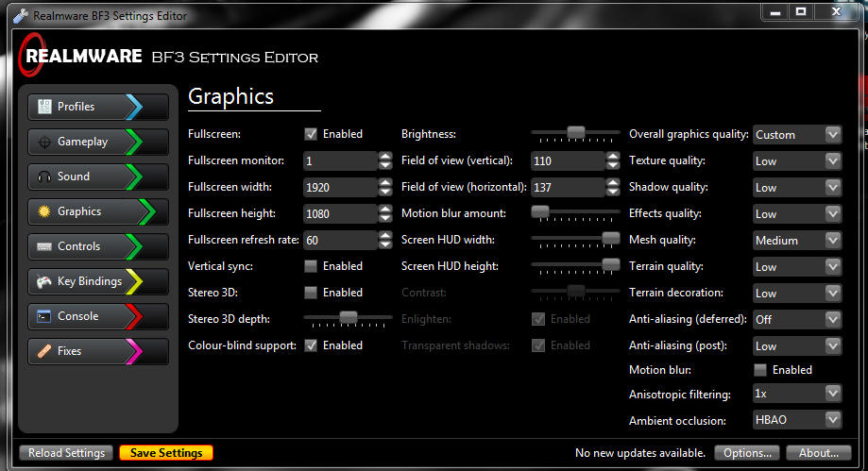Click the 'No new updates available.' status text
Viewport: 868px width, 471px height.
640,453
